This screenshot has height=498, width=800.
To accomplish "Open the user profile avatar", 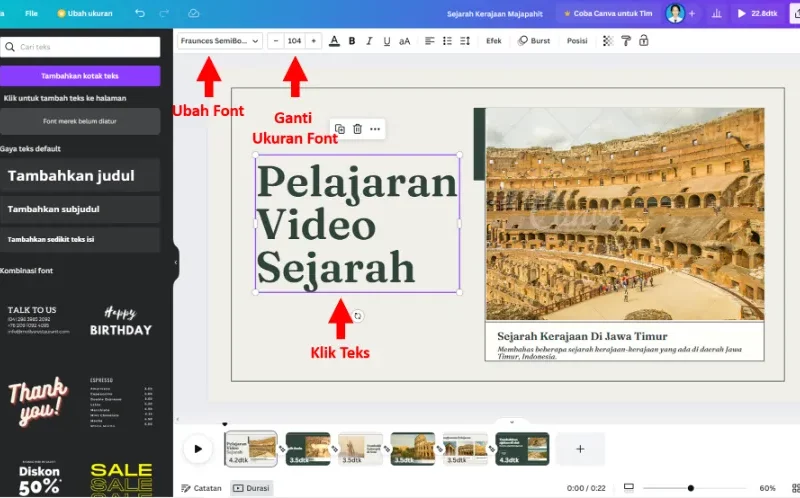I will (x=674, y=14).
